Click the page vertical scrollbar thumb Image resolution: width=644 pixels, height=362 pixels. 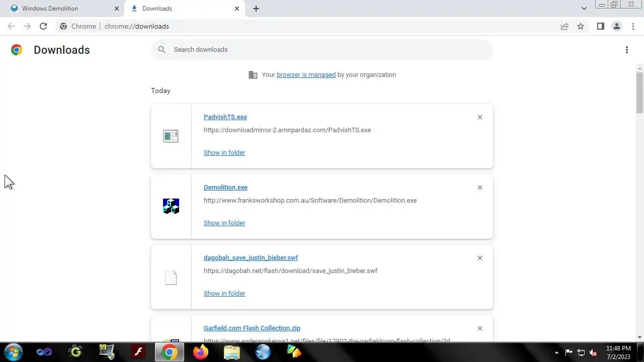(x=639, y=93)
